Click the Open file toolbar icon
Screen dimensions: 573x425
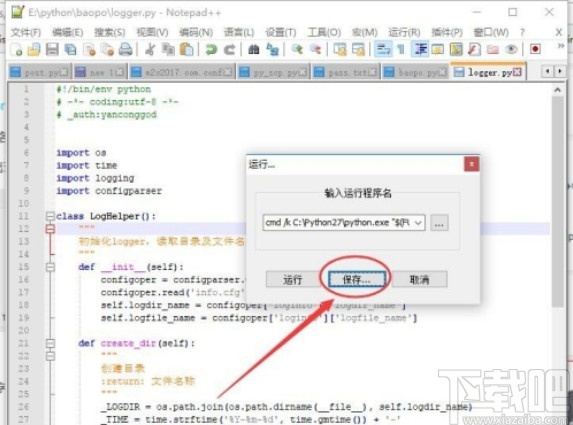[x=34, y=49]
